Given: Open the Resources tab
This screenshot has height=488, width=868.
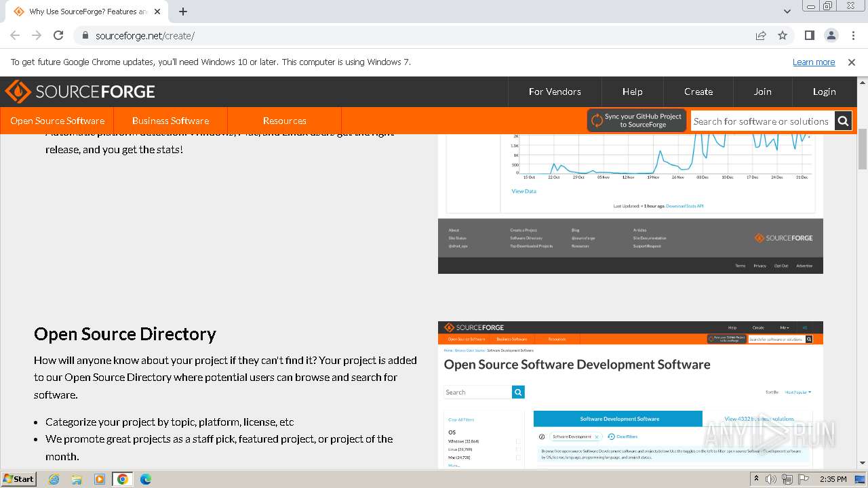Looking at the screenshot, I should click(285, 121).
